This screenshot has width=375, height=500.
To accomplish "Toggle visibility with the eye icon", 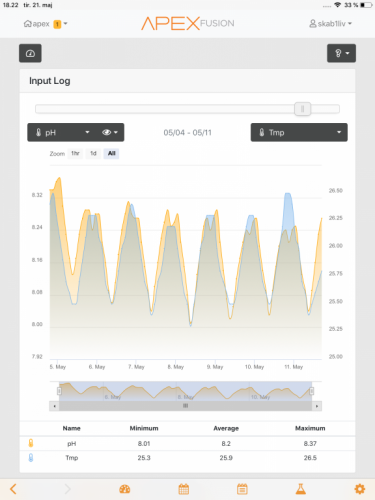I will point(110,132).
